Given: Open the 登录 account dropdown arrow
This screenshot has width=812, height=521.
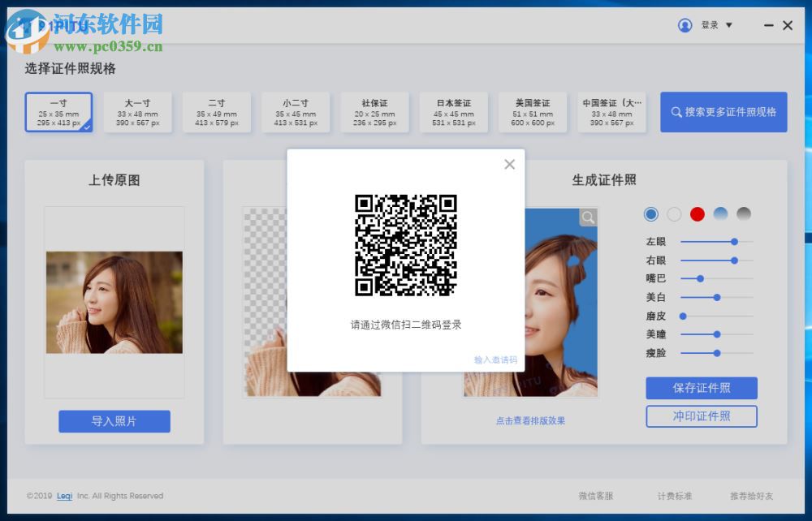Looking at the screenshot, I should pyautogui.click(x=728, y=25).
